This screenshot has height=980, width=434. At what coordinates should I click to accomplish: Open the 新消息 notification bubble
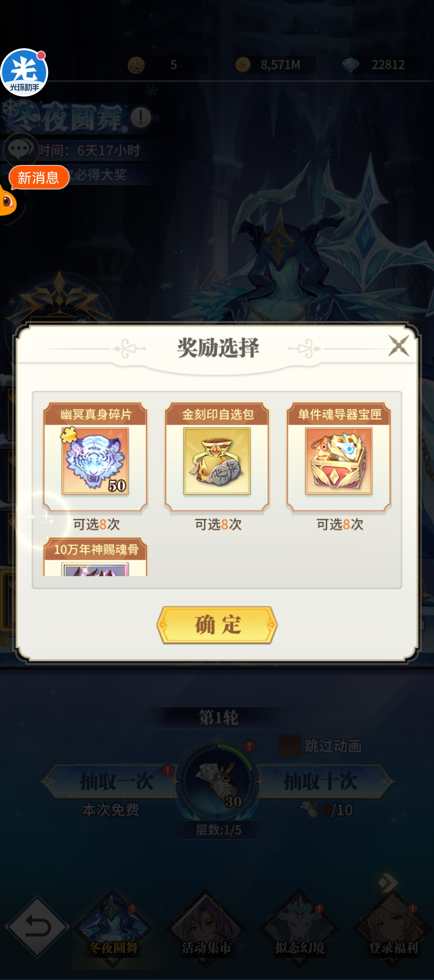point(39,177)
